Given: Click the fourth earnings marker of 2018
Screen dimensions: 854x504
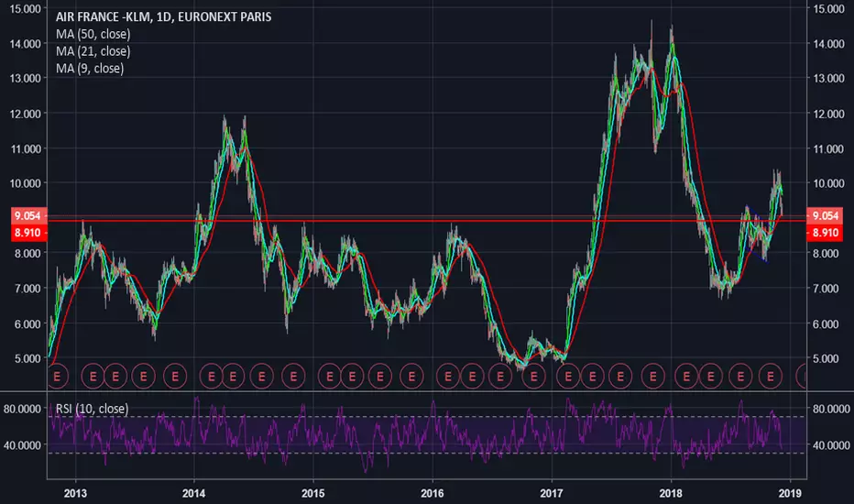Looking at the screenshot, I should pyautogui.click(x=770, y=376).
